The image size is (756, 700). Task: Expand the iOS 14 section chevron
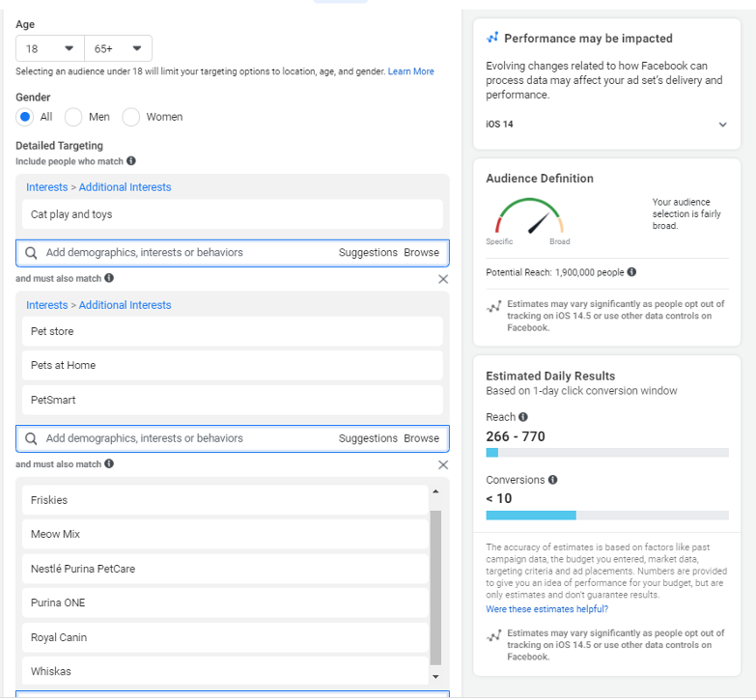tap(722, 125)
